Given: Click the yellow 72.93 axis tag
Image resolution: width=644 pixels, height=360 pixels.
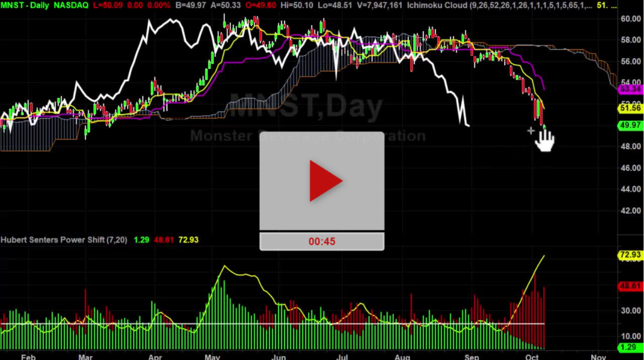Looking at the screenshot, I should click(629, 254).
